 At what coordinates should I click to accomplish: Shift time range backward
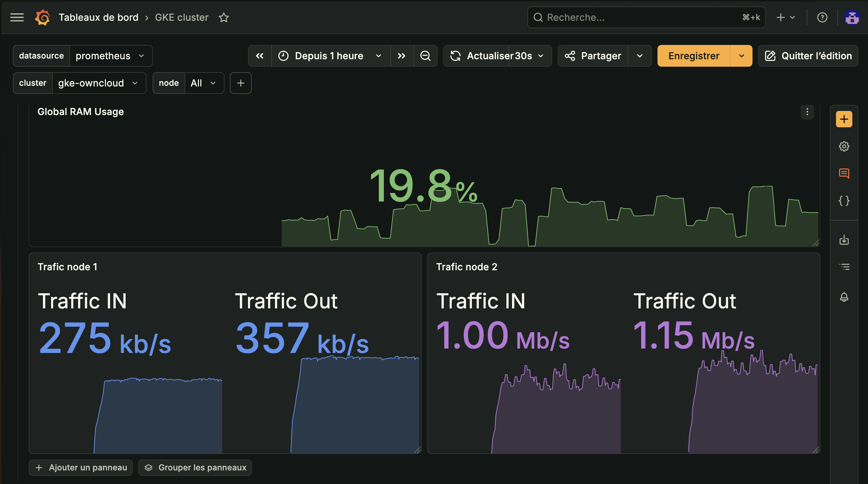pyautogui.click(x=260, y=56)
